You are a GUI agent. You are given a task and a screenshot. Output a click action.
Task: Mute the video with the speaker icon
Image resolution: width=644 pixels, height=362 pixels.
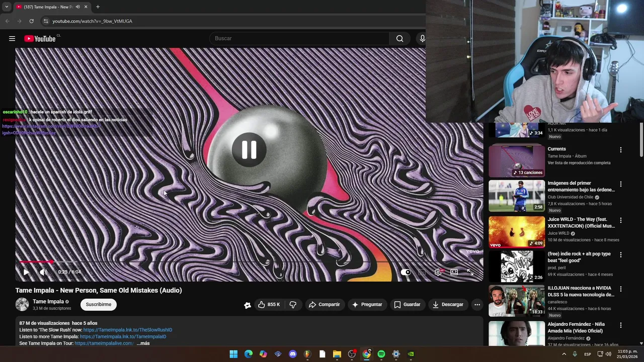(x=44, y=272)
